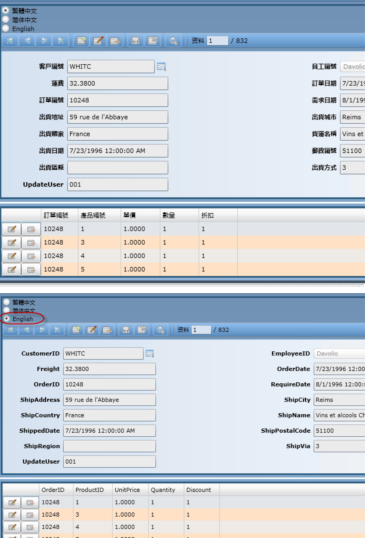This screenshot has height=538, width=365.
Task: Go to next record in English form toolbar
Action: pyautogui.click(x=42, y=330)
